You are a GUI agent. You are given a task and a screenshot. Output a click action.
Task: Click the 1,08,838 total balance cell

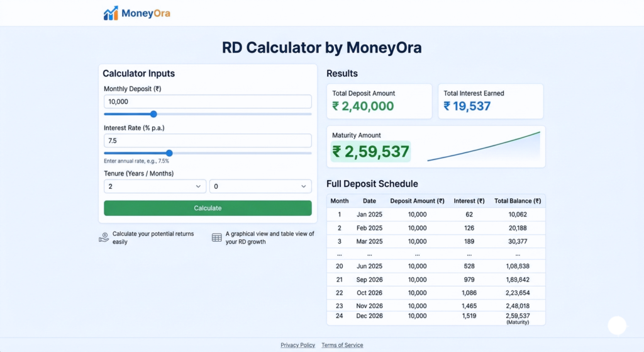click(518, 266)
